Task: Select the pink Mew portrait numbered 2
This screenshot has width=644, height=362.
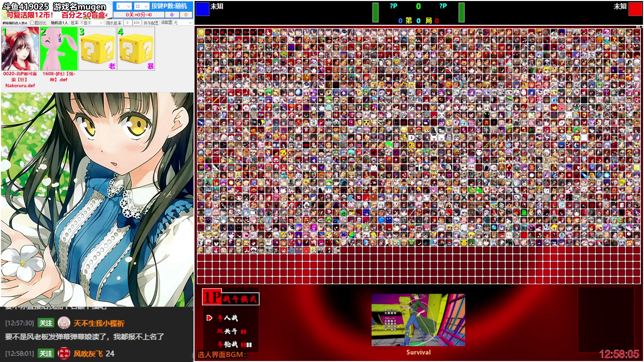Action: 59,49
